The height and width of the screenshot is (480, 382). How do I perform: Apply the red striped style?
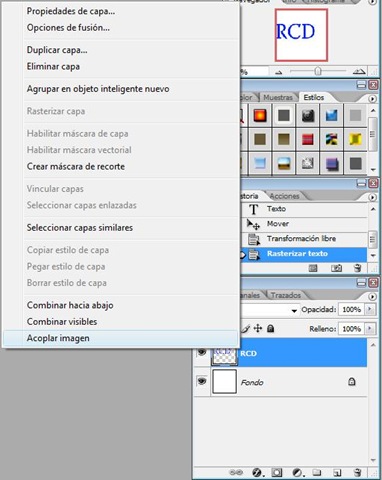308,139
